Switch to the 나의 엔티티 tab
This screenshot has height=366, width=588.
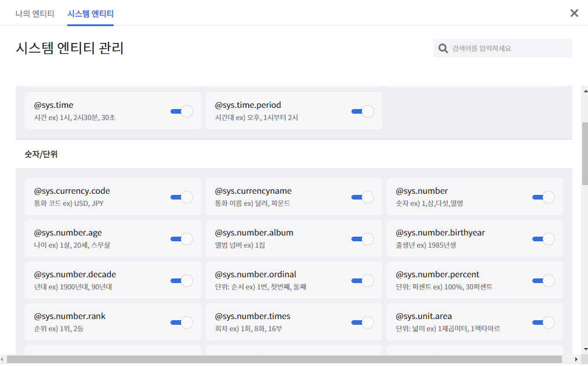tap(35, 14)
